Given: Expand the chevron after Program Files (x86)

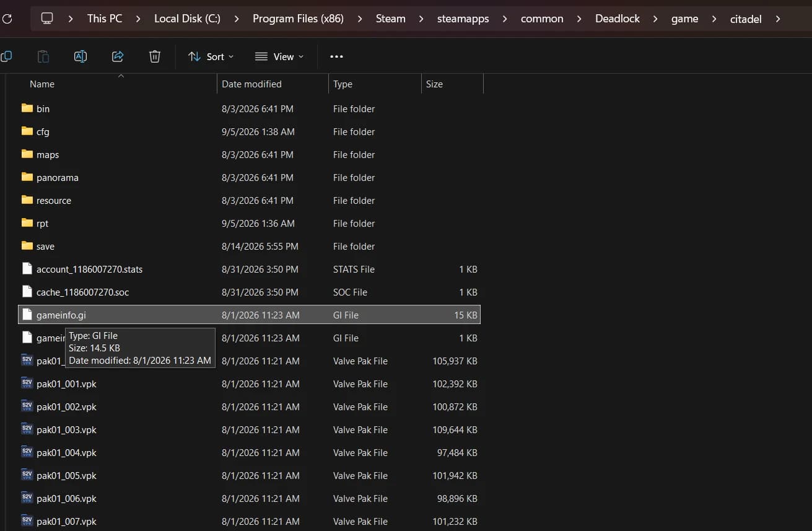Looking at the screenshot, I should (360, 19).
